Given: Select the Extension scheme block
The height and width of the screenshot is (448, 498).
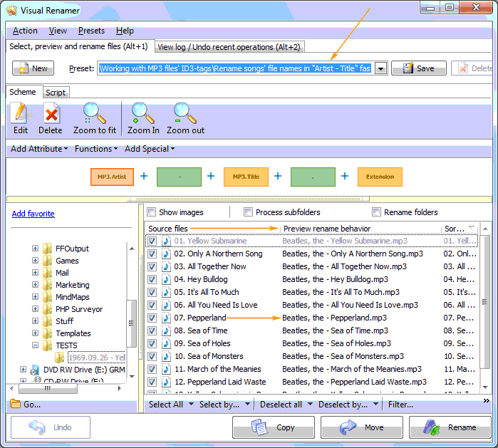Looking at the screenshot, I should (x=380, y=177).
